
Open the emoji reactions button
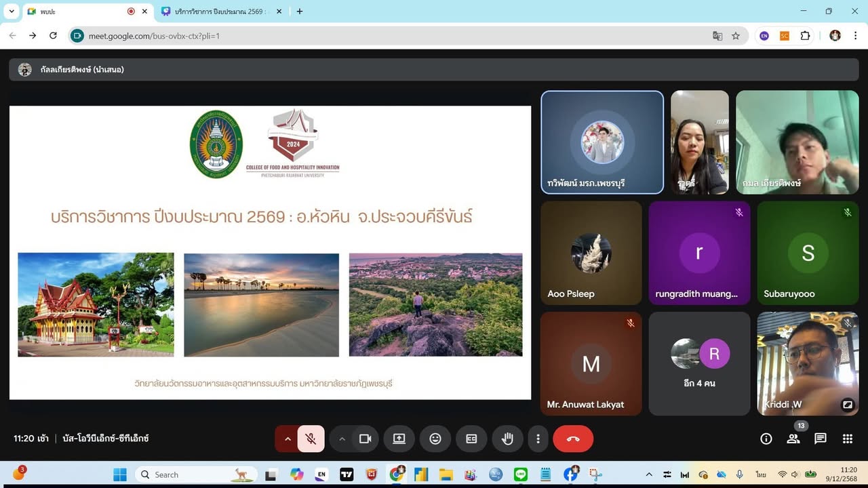click(435, 439)
